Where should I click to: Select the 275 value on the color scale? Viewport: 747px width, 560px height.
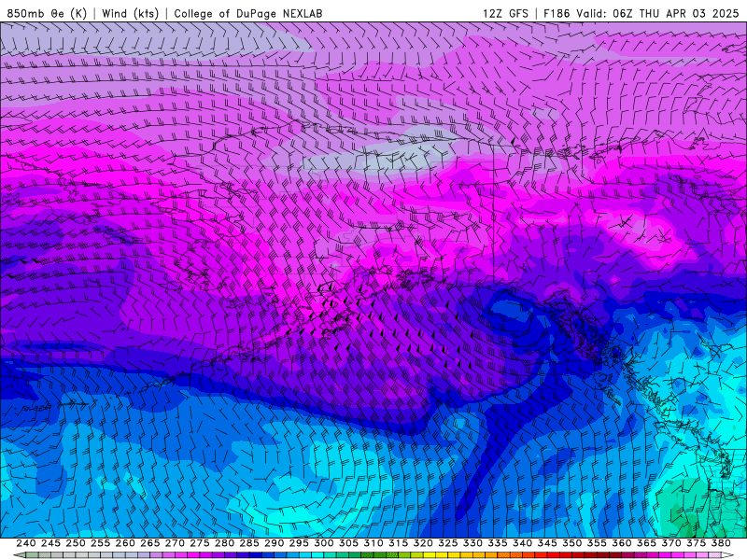coord(199,543)
